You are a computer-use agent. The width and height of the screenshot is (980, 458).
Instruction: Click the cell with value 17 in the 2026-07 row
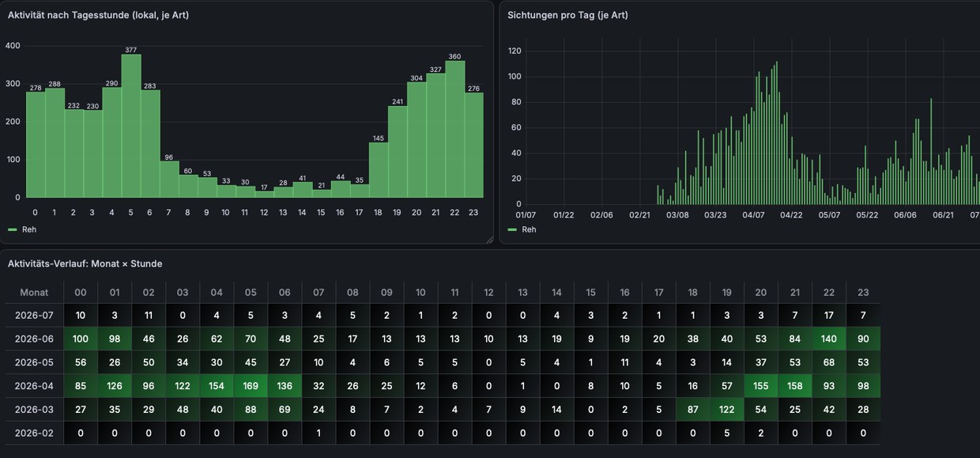point(829,316)
